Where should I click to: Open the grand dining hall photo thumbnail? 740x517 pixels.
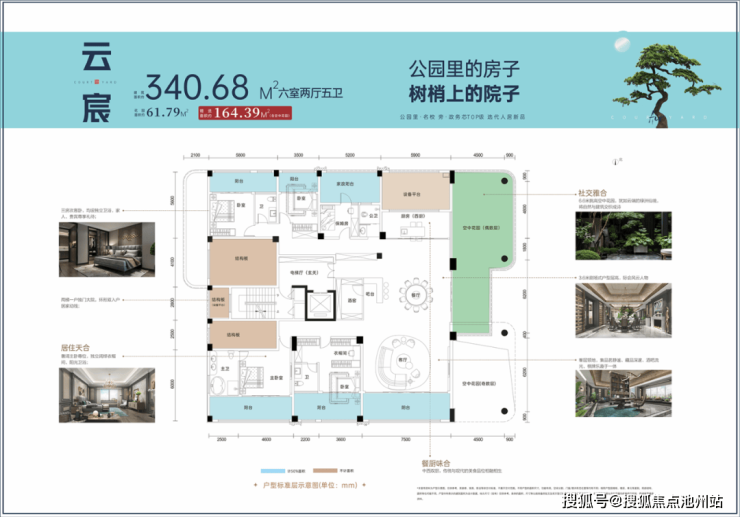click(x=623, y=310)
